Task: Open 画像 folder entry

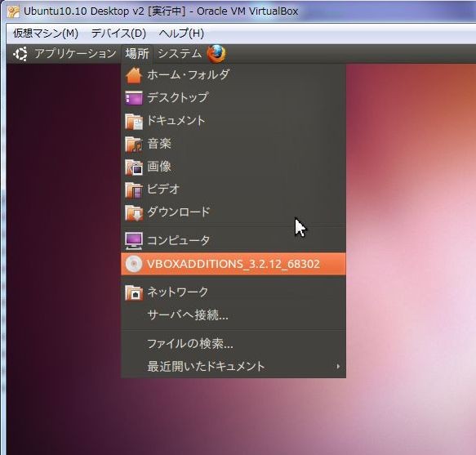Action: point(234,167)
